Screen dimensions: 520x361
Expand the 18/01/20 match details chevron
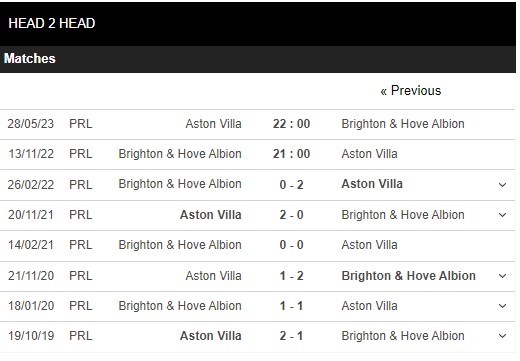point(502,306)
